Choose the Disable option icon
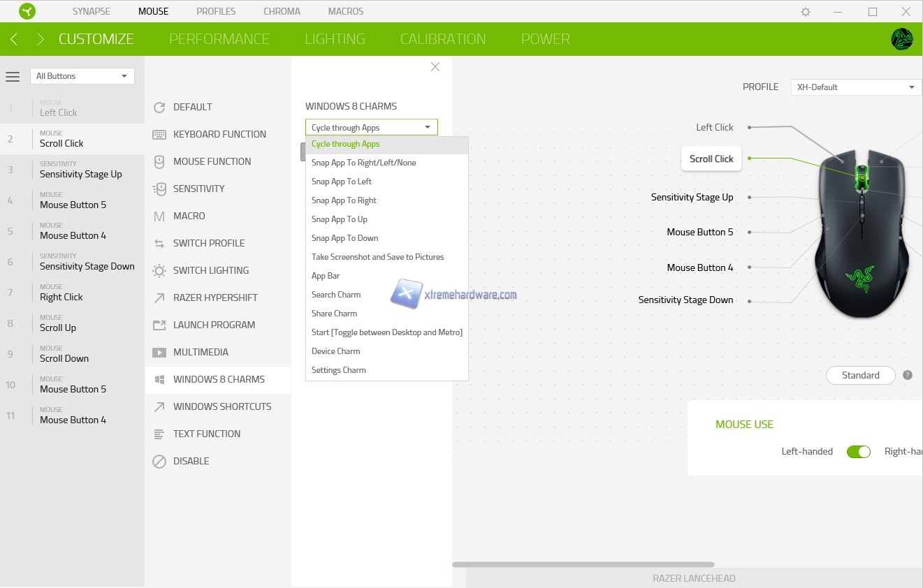Screen dimensions: 923x588 (x=159, y=461)
